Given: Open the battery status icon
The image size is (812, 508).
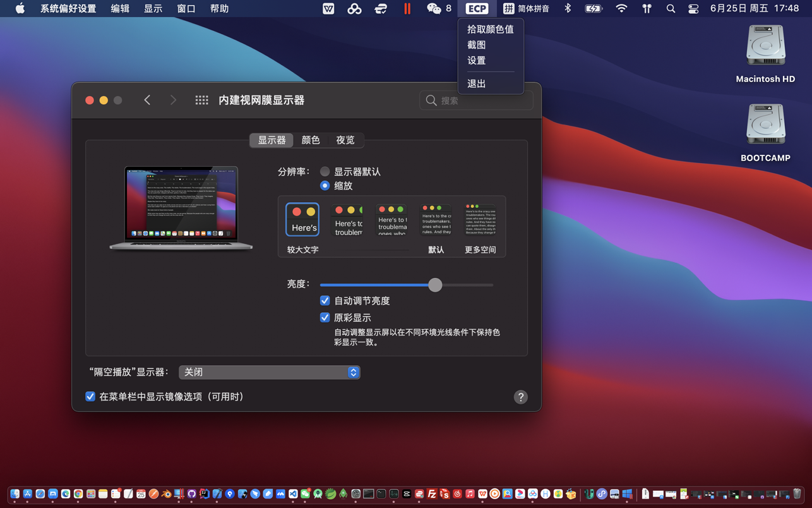Looking at the screenshot, I should point(594,8).
